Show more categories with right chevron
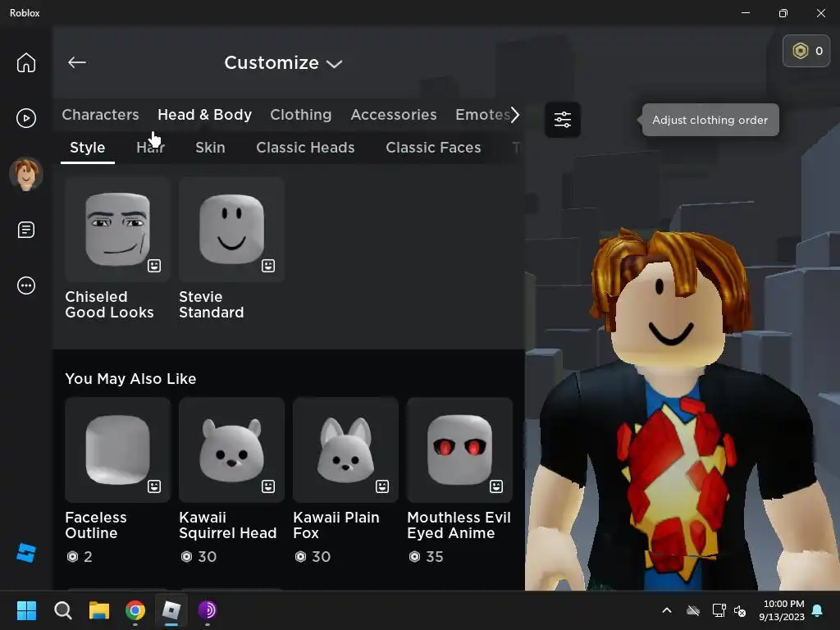840x630 pixels. (515, 115)
